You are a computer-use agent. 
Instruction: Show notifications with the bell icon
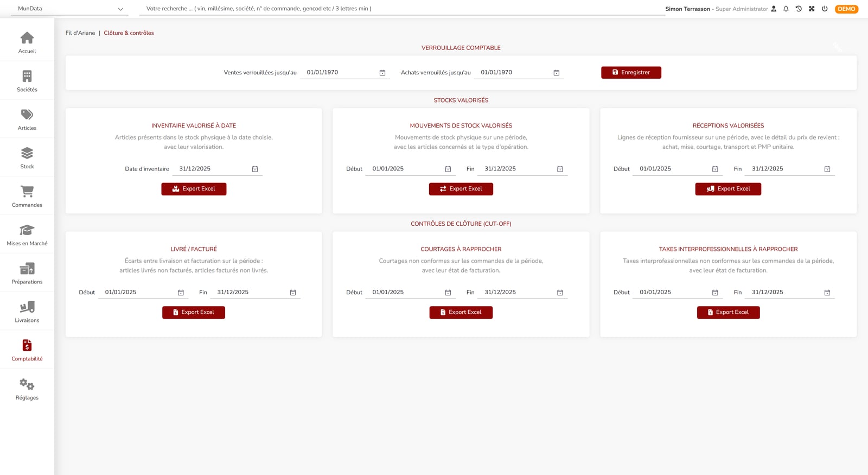point(786,9)
